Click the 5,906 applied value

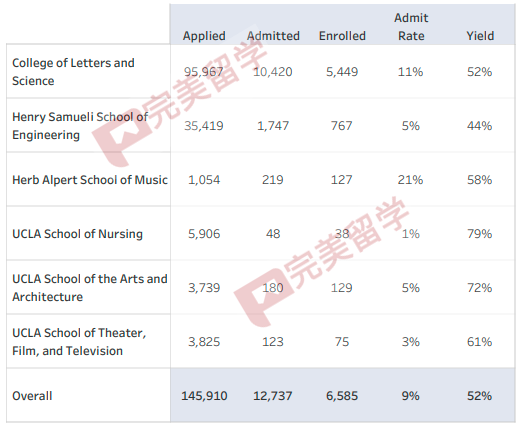(x=204, y=234)
